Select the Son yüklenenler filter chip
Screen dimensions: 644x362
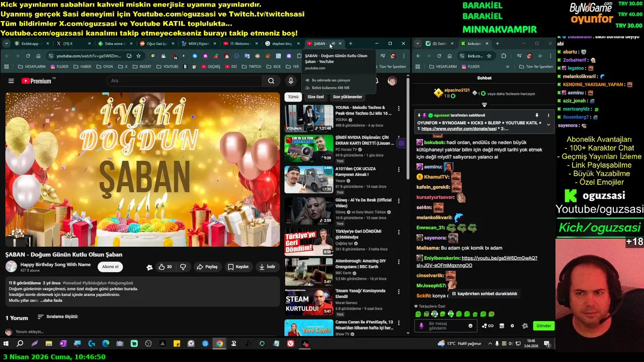[347, 97]
